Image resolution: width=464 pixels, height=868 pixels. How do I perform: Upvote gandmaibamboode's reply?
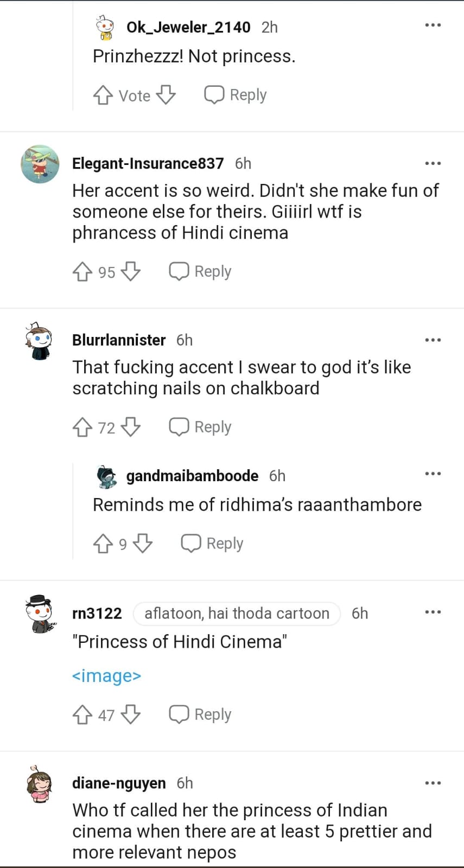coord(103,543)
